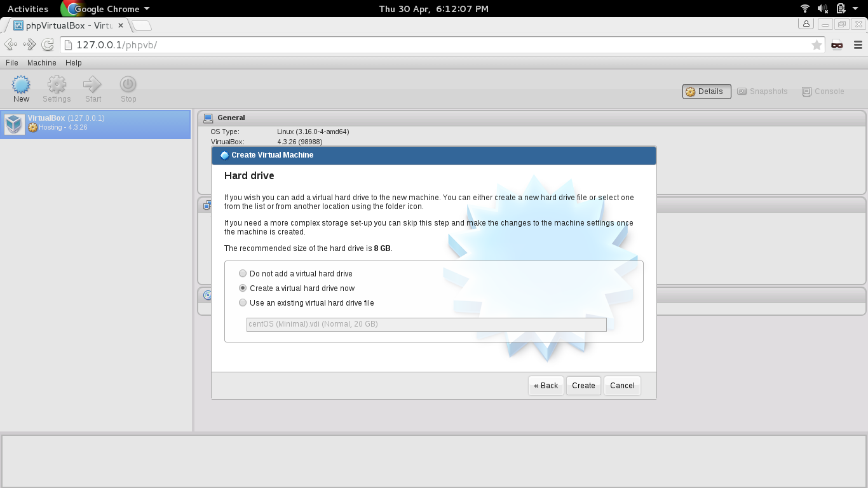
Task: Click the Chrome user profile icon
Action: [806, 24]
